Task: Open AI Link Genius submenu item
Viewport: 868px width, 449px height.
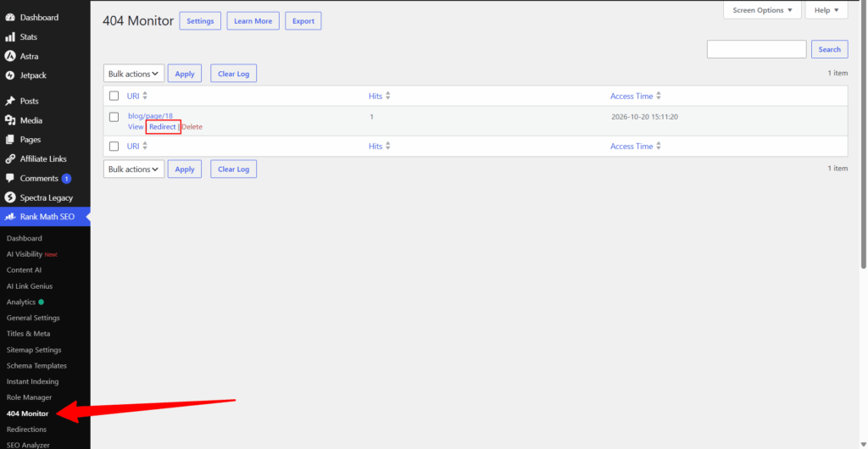Action: coord(30,286)
